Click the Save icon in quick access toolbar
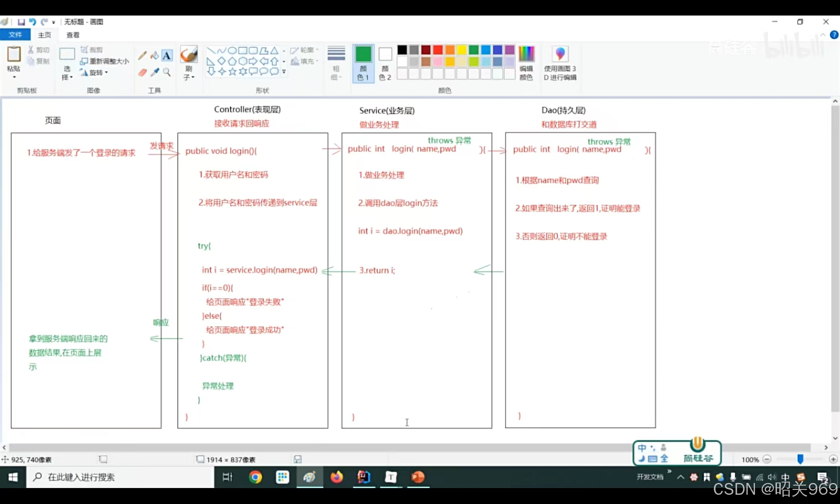The image size is (840, 504). point(21,22)
